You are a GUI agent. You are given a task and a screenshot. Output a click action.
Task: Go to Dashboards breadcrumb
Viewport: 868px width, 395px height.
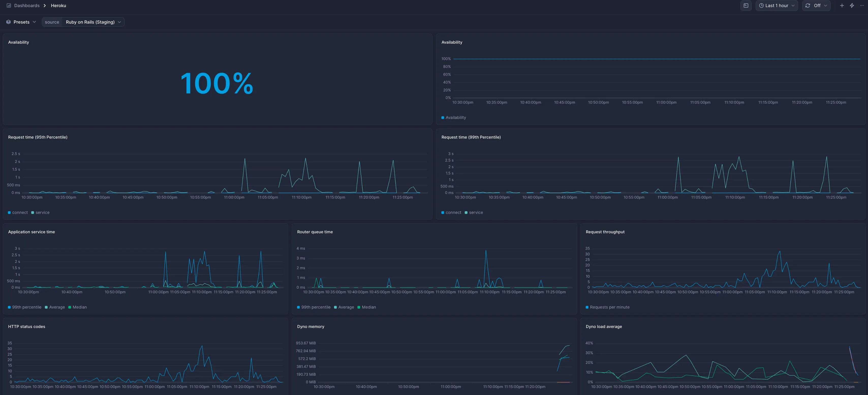coord(27,6)
